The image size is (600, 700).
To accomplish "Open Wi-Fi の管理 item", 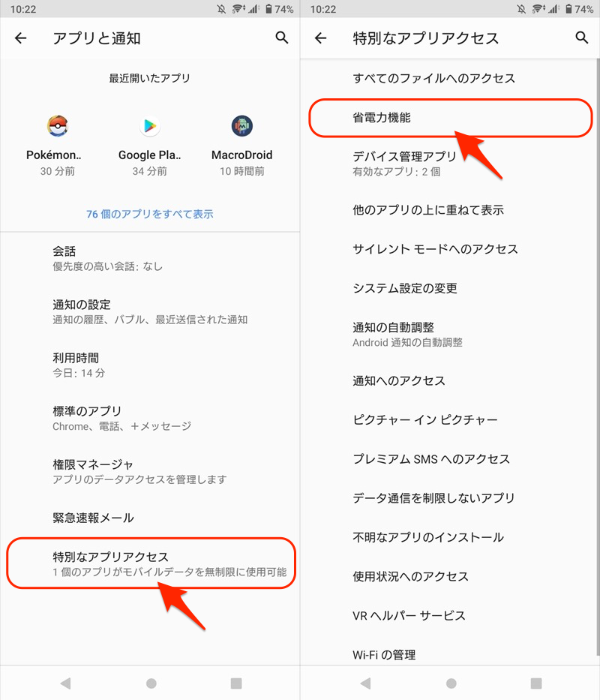I will (x=450, y=654).
